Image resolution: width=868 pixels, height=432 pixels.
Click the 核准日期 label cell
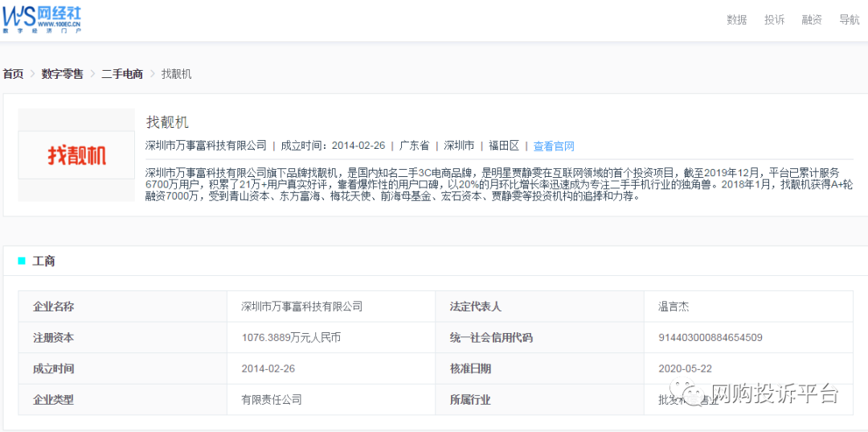(x=540, y=368)
